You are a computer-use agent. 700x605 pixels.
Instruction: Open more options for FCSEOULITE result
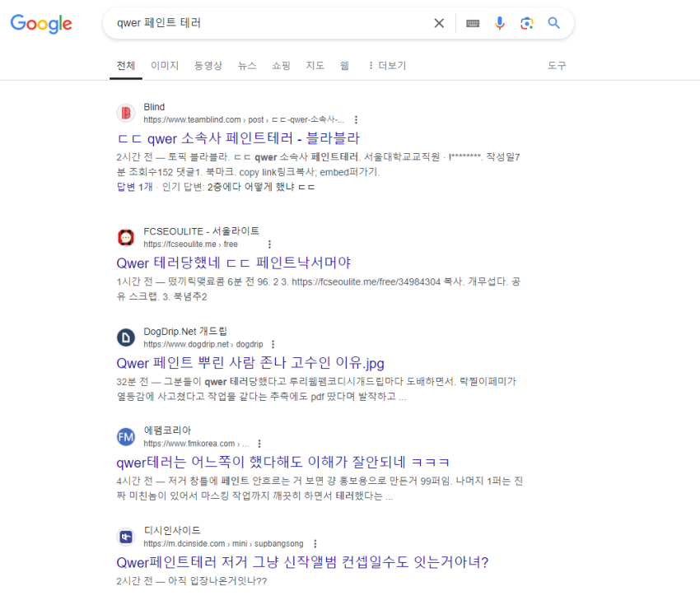point(269,244)
